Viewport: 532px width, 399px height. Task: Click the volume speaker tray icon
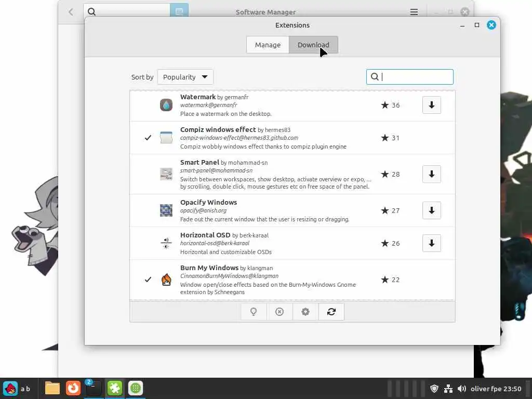[462, 389]
